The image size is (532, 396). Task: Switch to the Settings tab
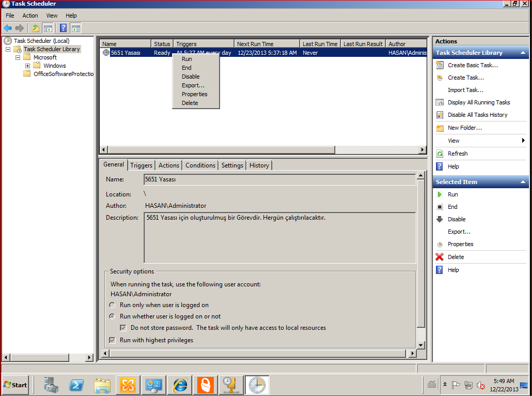tap(232, 165)
